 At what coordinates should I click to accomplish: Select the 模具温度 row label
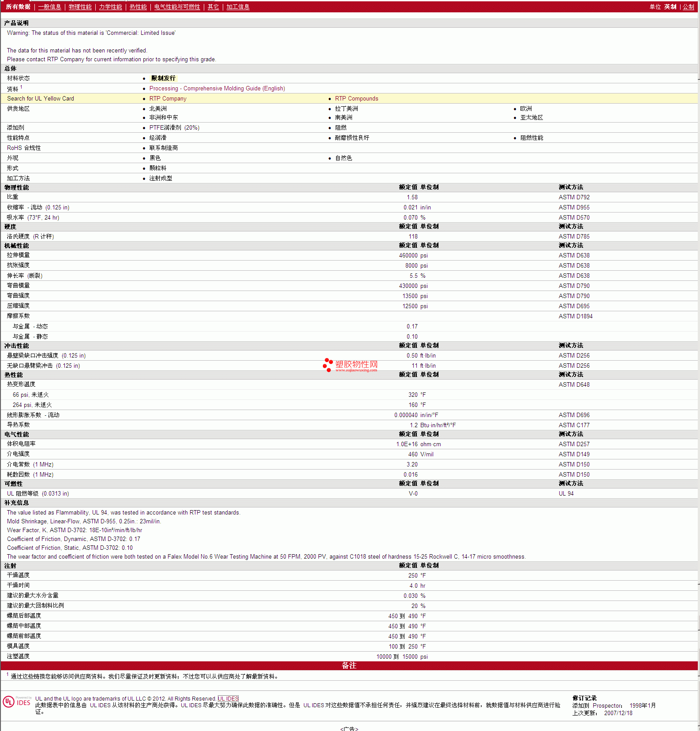pyautogui.click(x=18, y=646)
